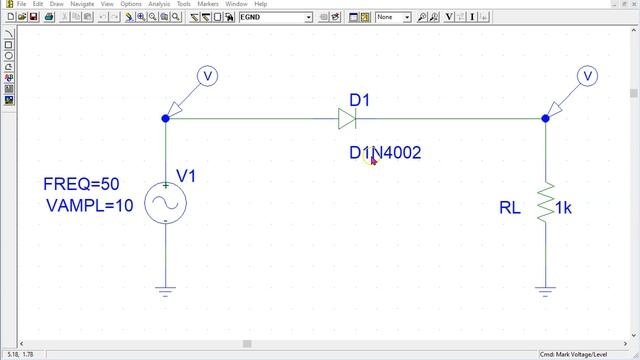Click the Cut scissors icon
640x360 pixels.
pyautogui.click(x=64, y=17)
